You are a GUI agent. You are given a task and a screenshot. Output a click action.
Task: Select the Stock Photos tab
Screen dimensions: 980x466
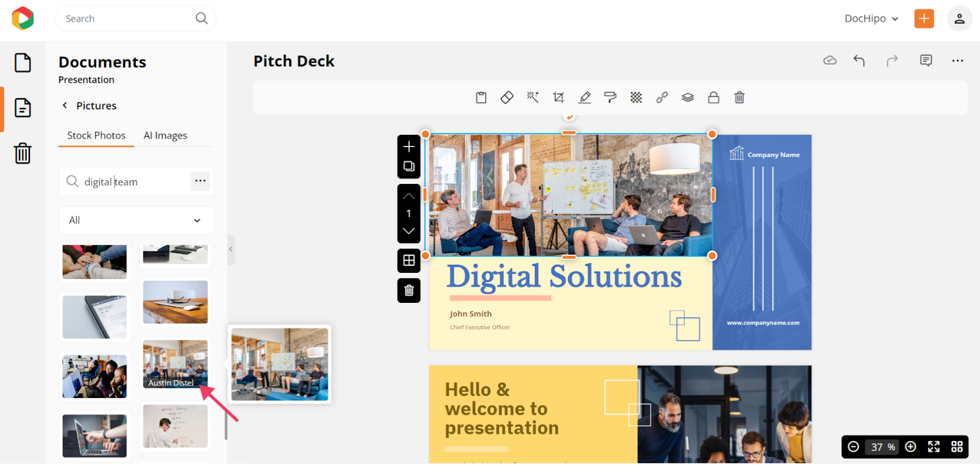pos(96,136)
